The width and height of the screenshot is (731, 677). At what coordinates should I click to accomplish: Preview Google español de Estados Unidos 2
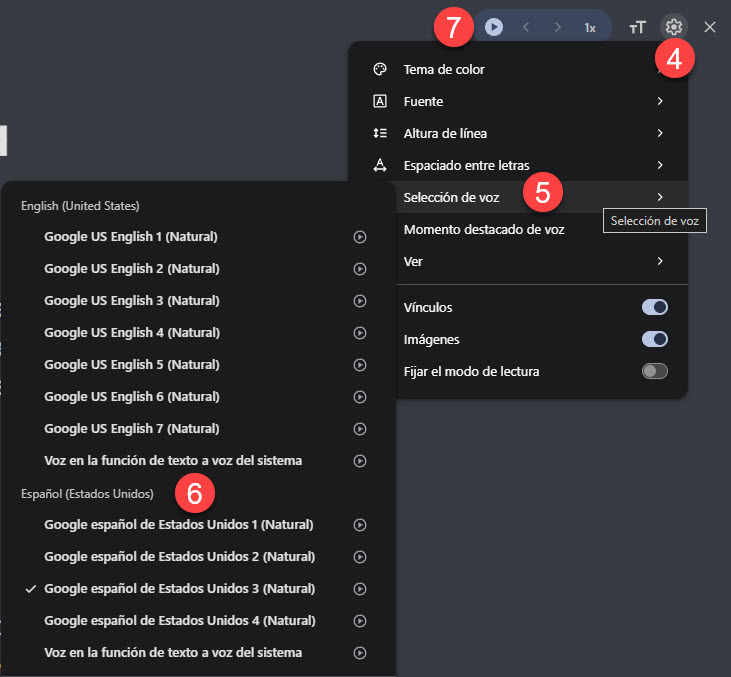click(359, 557)
